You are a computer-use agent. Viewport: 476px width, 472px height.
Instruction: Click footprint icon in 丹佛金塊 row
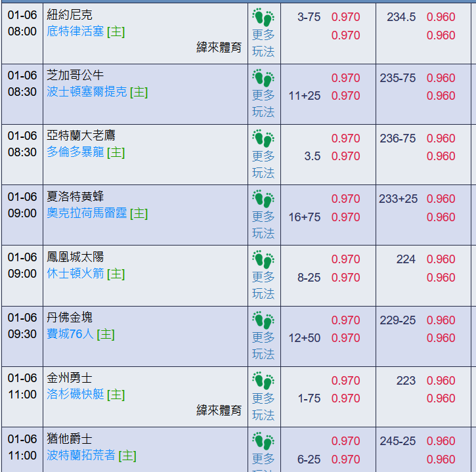pyautogui.click(x=263, y=320)
